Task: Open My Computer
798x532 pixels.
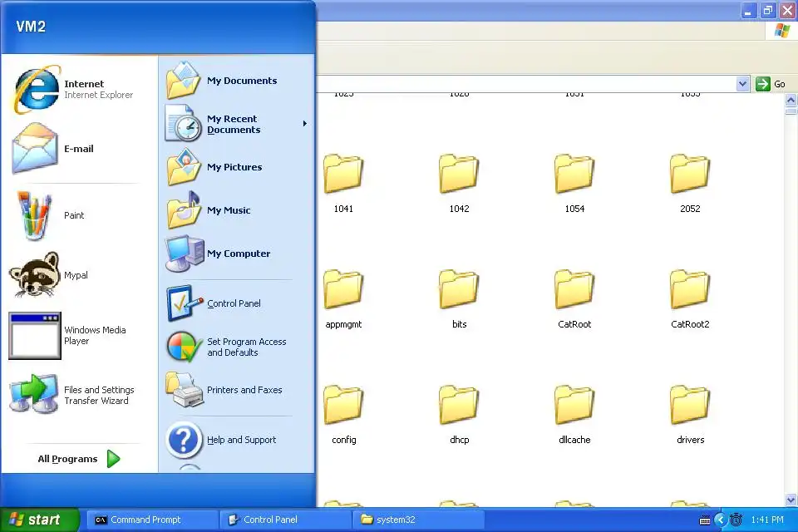Action: point(235,254)
